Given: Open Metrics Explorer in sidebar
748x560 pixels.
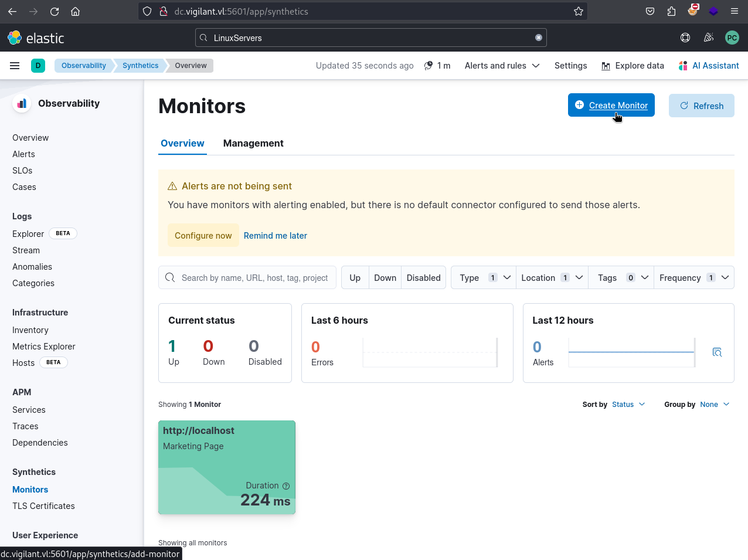Looking at the screenshot, I should [x=44, y=347].
